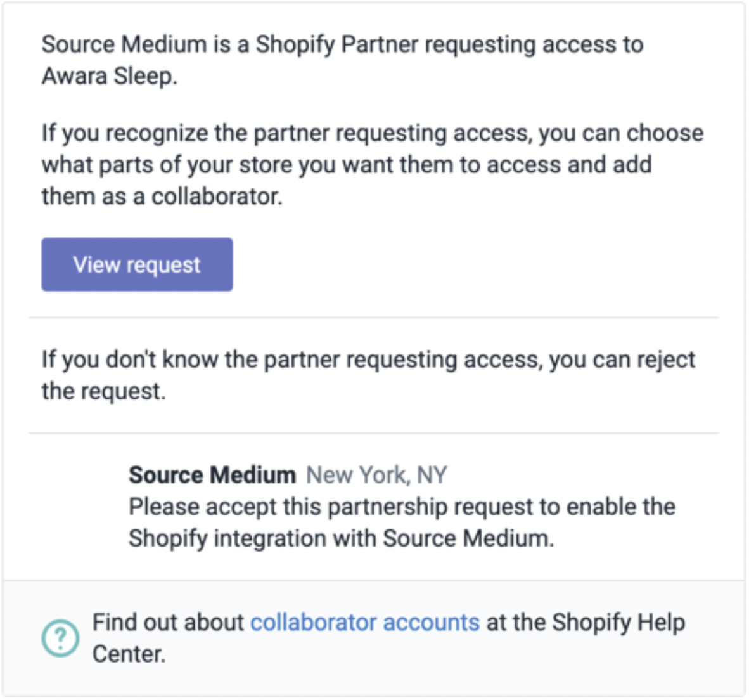The image size is (749, 700).
Task: Click the word 'Center.' in the footer
Action: click(129, 654)
